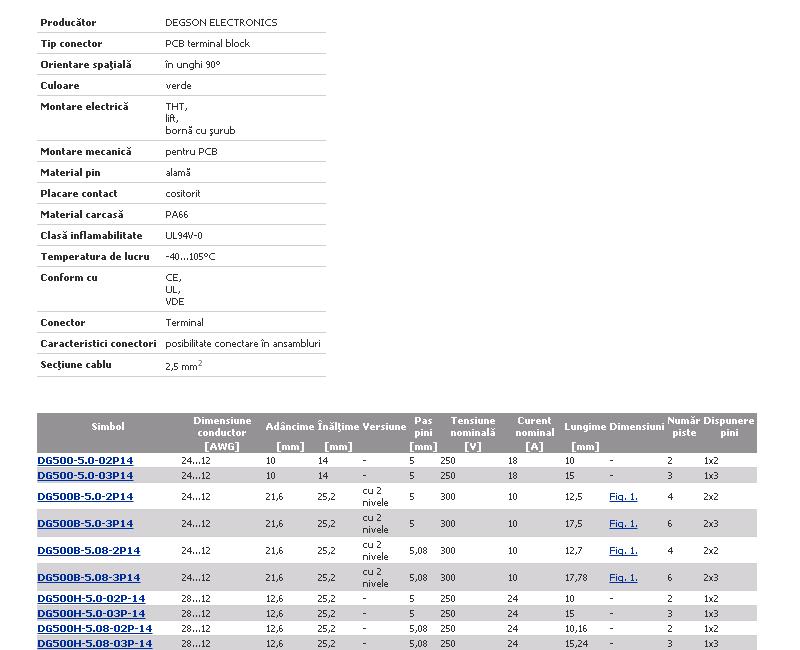Open the DG500B-5.0-3P14 product link

85,523
